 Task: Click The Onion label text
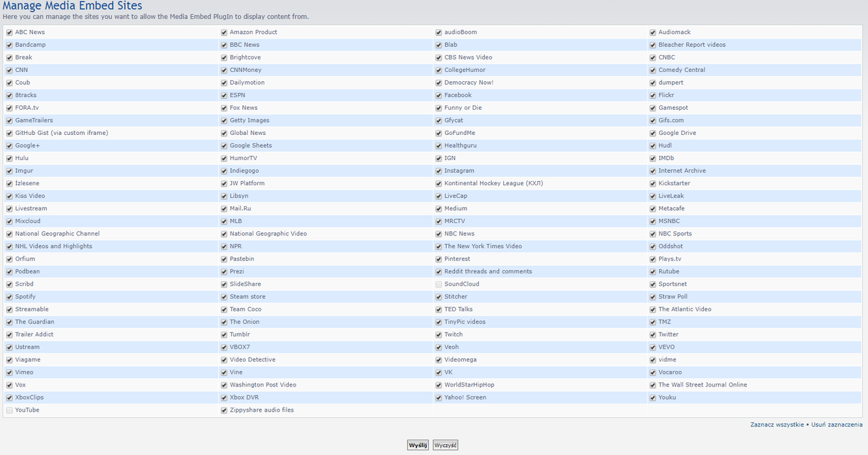(x=245, y=321)
